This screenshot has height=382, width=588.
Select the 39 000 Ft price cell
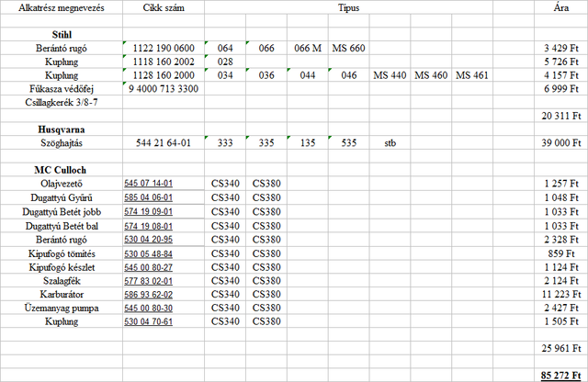(x=561, y=143)
